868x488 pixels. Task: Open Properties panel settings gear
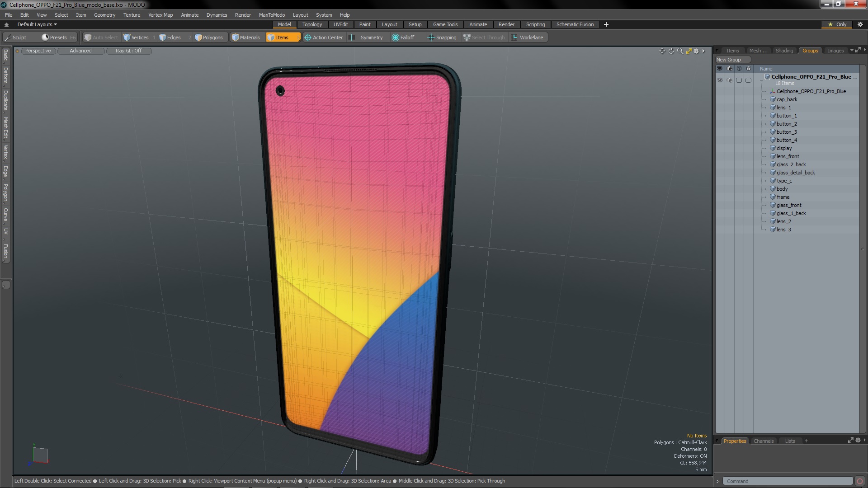point(858,441)
